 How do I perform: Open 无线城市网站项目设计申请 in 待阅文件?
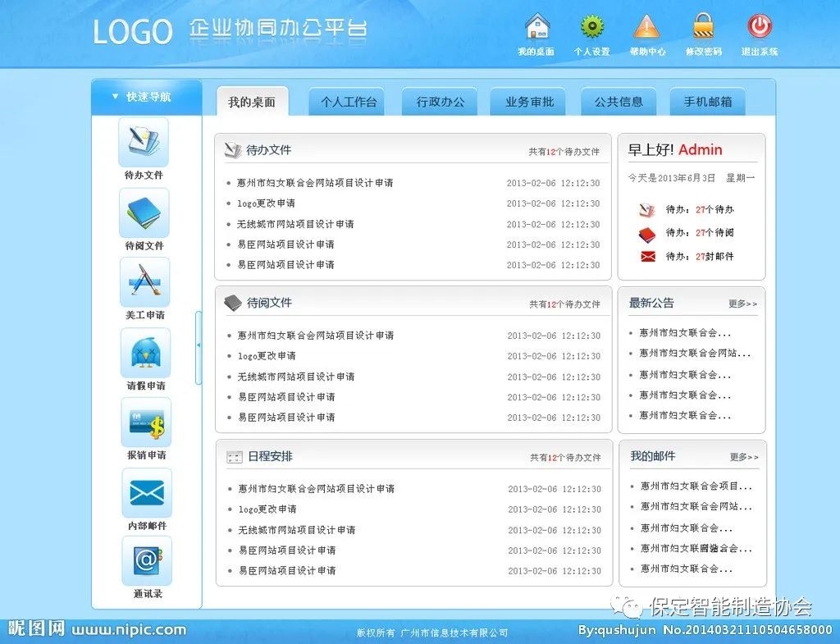point(296,377)
